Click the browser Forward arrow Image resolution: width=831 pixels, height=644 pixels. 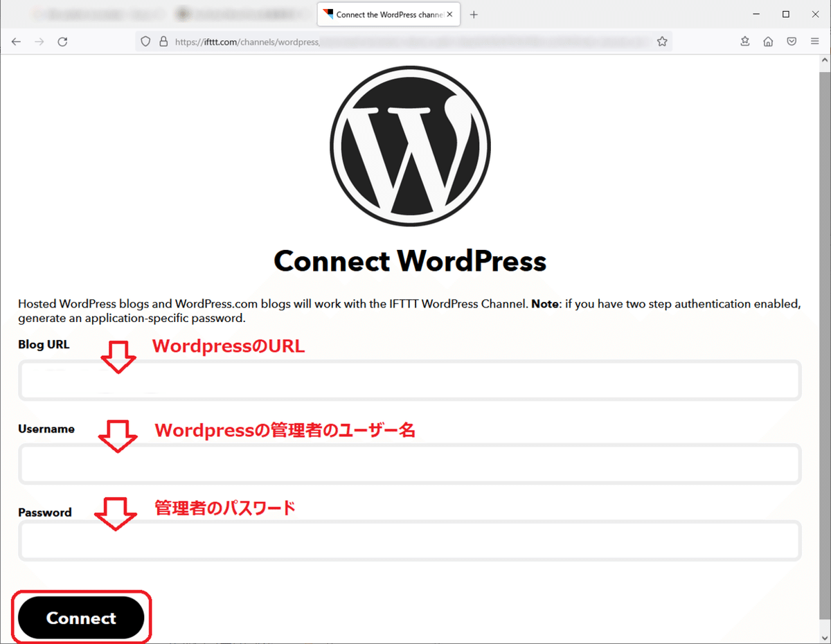click(x=39, y=42)
